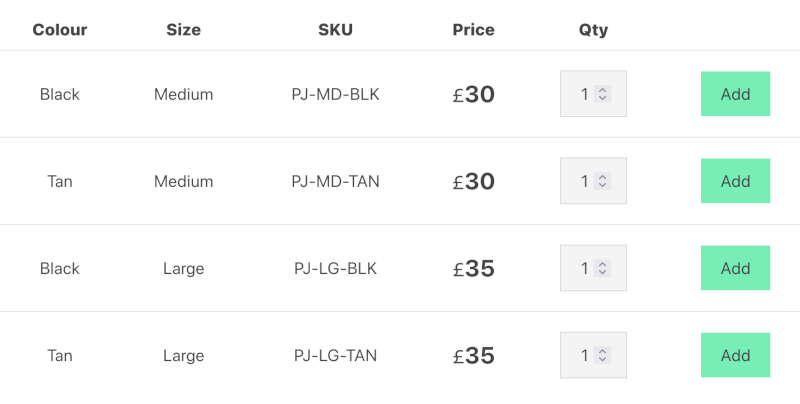The image size is (800, 404).
Task: Decrease quantity for PJ-LG-BLK using down arrow
Action: tap(602, 272)
